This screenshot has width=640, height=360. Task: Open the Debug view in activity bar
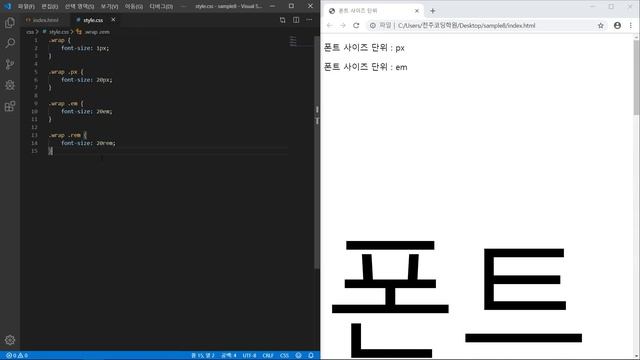[x=10, y=85]
